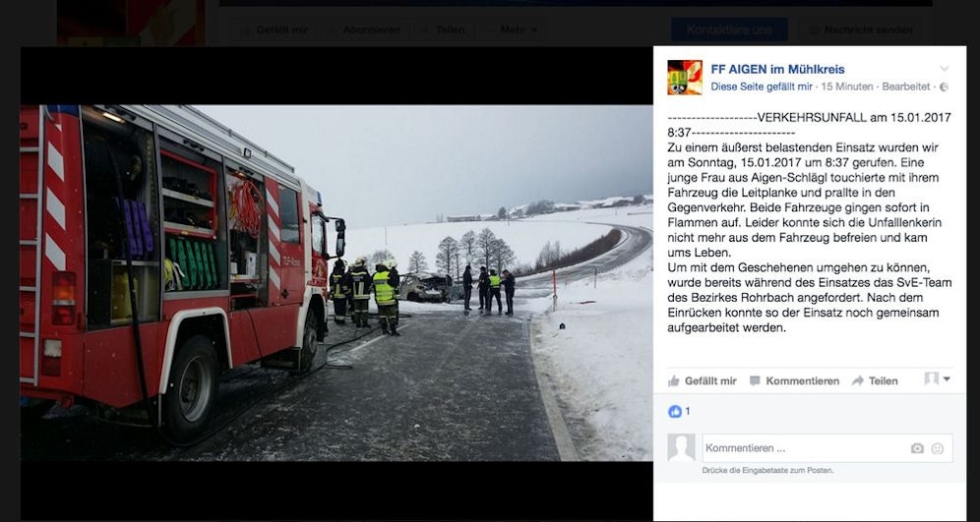Viewport: 980px width, 522px height.
Task: Open the 15 Minuten timestamp link
Action: (847, 87)
